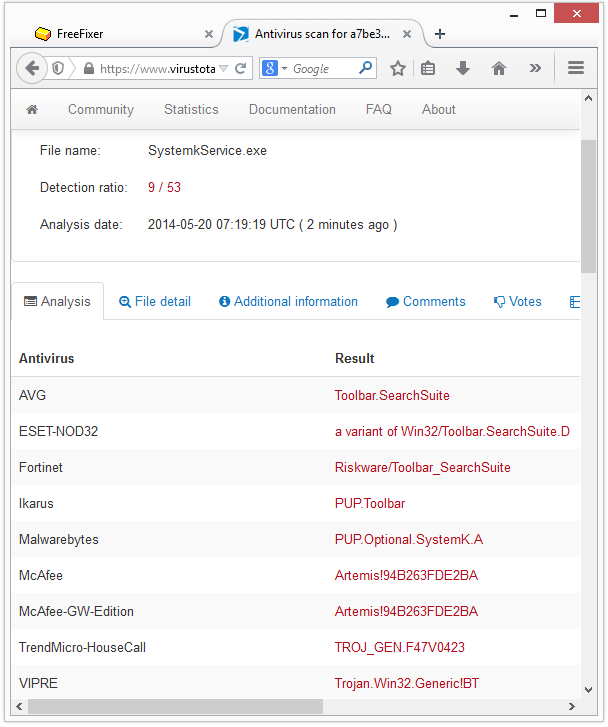Click the horizontal scrollbar thumb
Screen dimensions: 608x727
[x=175, y=707]
